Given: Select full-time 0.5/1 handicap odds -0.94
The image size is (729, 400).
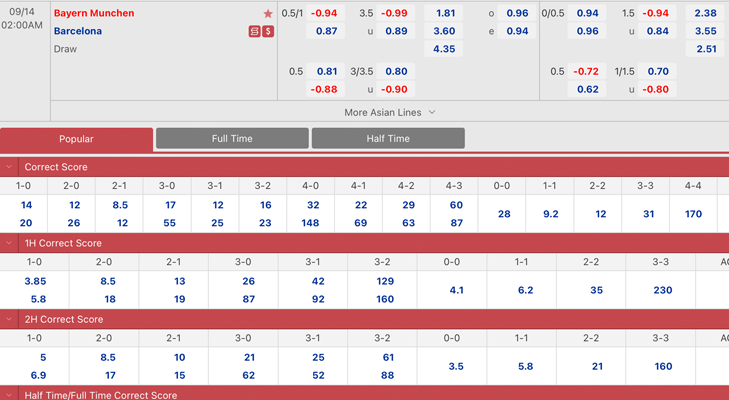Looking at the screenshot, I should [x=325, y=13].
